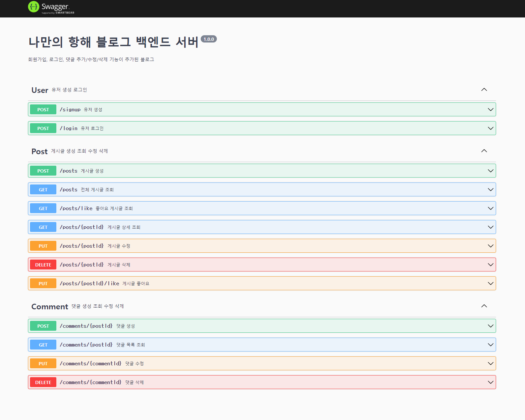
Task: Click the POST badge for /login
Action: (x=43, y=128)
